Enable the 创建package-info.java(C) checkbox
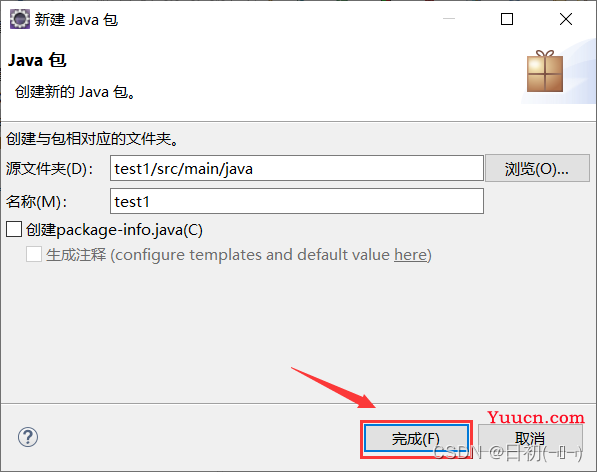597x472 pixels. pos(14,230)
